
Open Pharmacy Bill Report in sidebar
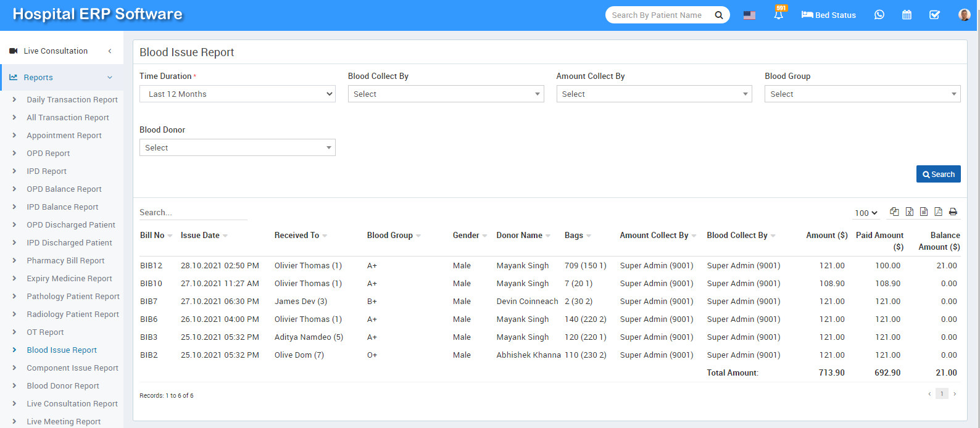(65, 260)
